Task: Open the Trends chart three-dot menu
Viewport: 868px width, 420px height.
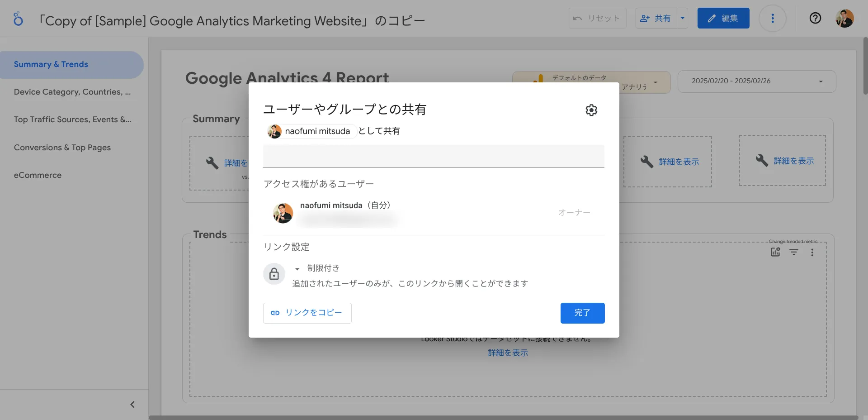Action: click(x=812, y=253)
